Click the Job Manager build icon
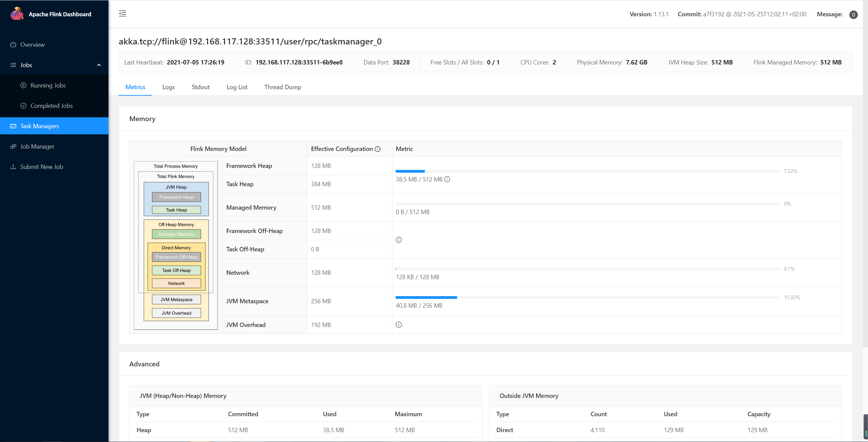The width and height of the screenshot is (868, 442). click(x=13, y=147)
